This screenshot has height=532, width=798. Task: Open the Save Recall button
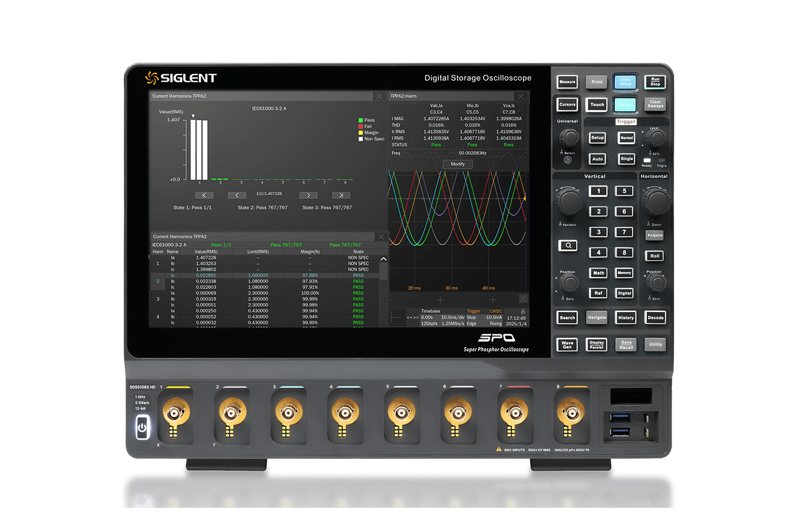point(626,345)
